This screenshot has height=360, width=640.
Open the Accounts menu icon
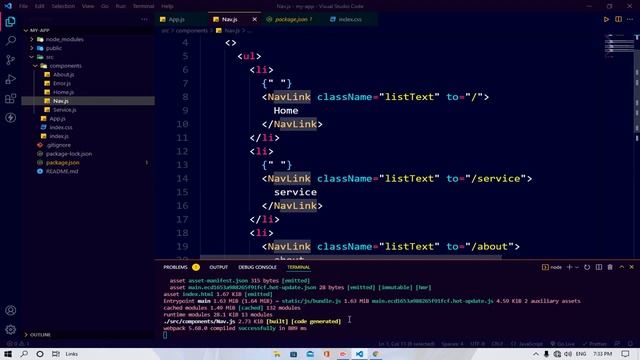tap(11, 310)
